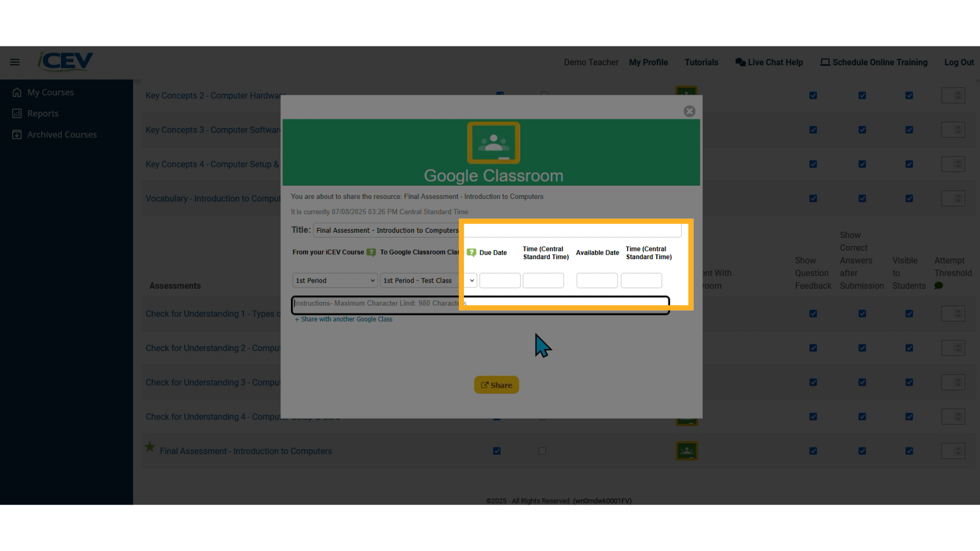This screenshot has width=980, height=551.
Task: Open Vocabulary - Introduction to Computers
Action: coord(213,198)
